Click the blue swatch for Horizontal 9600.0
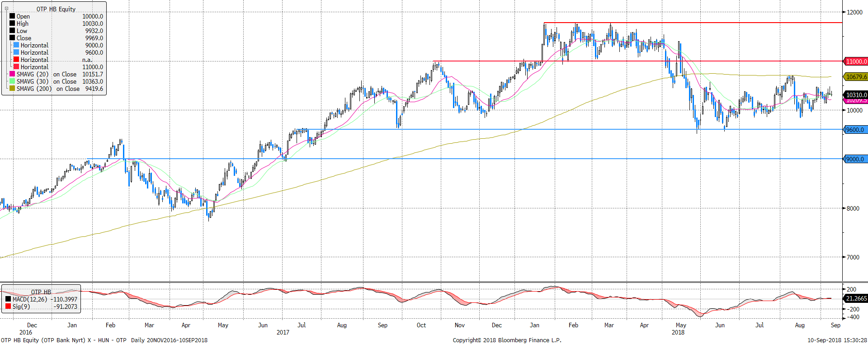The height and width of the screenshot is (344, 868). (x=16, y=52)
